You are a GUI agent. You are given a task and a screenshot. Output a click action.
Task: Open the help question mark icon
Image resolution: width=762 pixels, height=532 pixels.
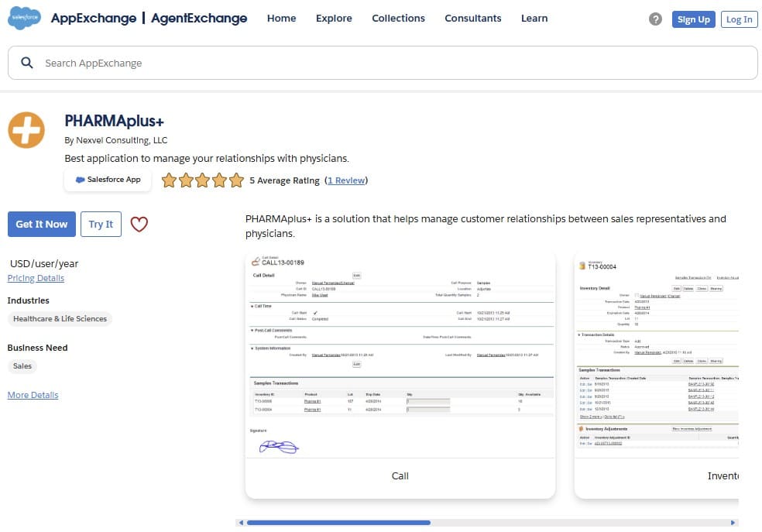click(x=655, y=19)
